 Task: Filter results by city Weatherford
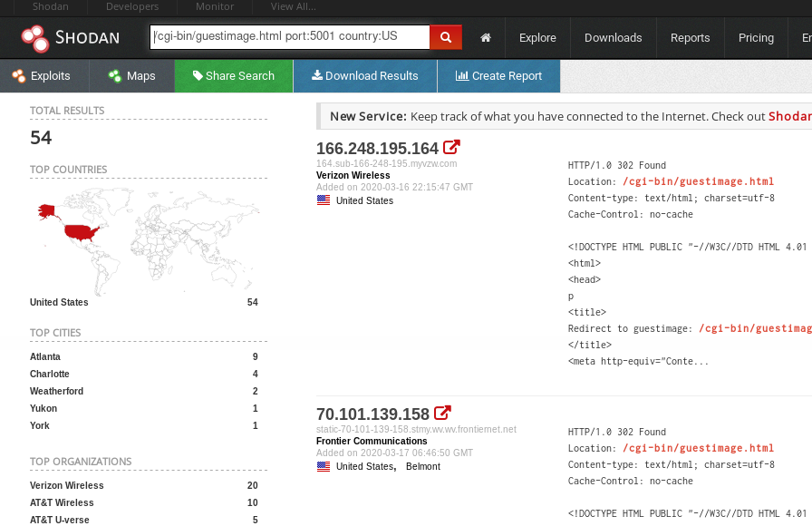coord(56,391)
